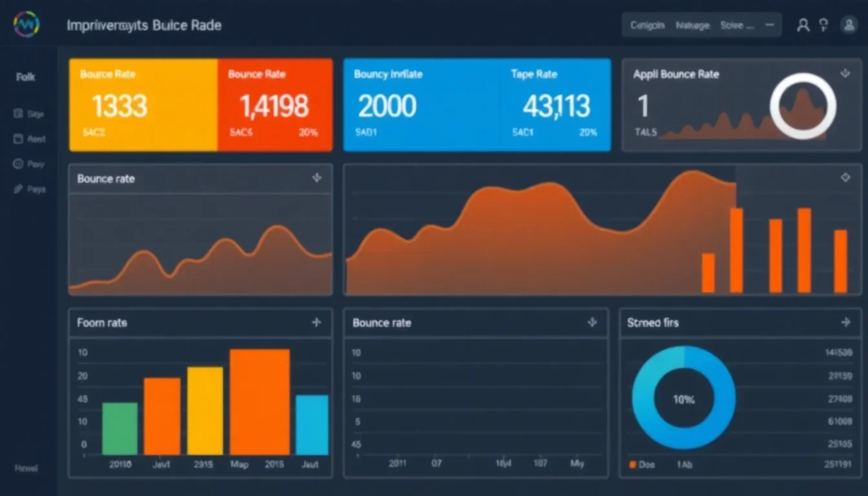Screen dimensions: 868x496
Task: Click the user profile icon in the header
Action: pos(803,25)
